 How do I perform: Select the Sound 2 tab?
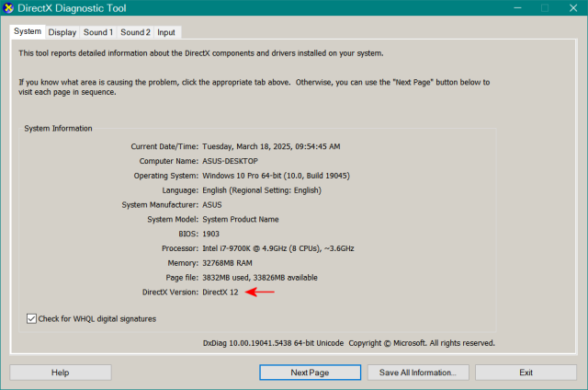tap(135, 32)
